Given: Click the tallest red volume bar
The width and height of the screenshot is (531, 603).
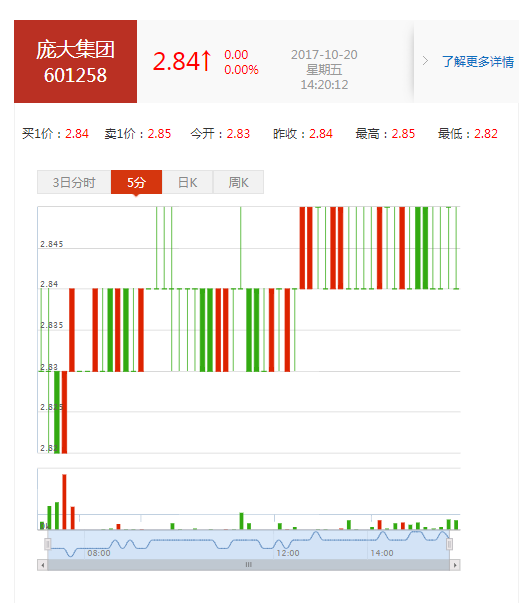Looking at the screenshot, I should coord(64,502).
